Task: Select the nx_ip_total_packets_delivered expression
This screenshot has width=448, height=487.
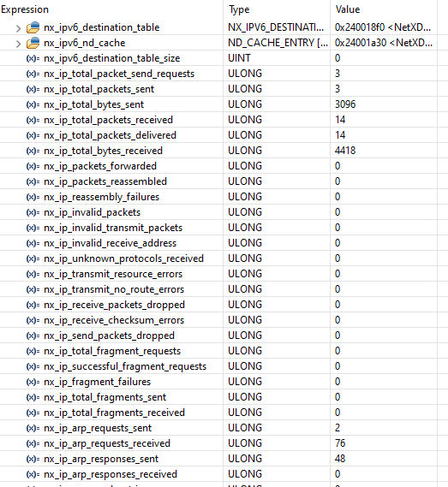Action: tap(110, 135)
